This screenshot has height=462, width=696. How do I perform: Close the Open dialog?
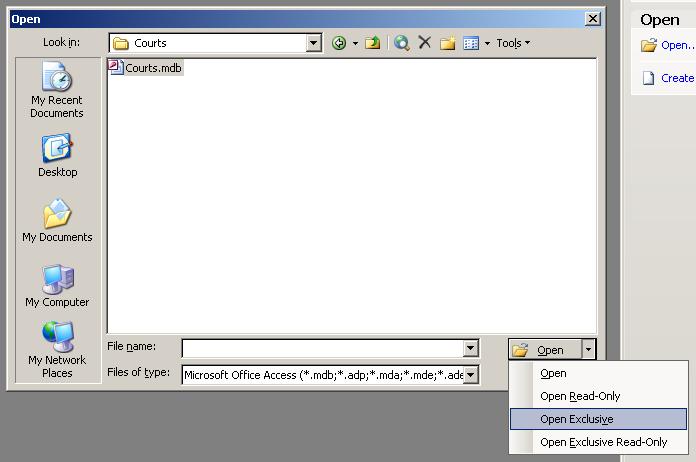(593, 19)
